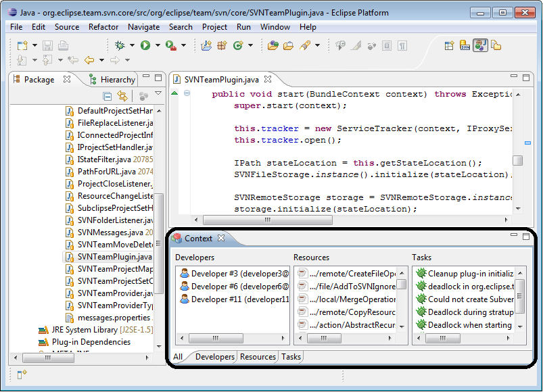Select SVNMessages.java in the package tree
Image resolution: width=543 pixels, height=392 pixels.
pos(105,232)
